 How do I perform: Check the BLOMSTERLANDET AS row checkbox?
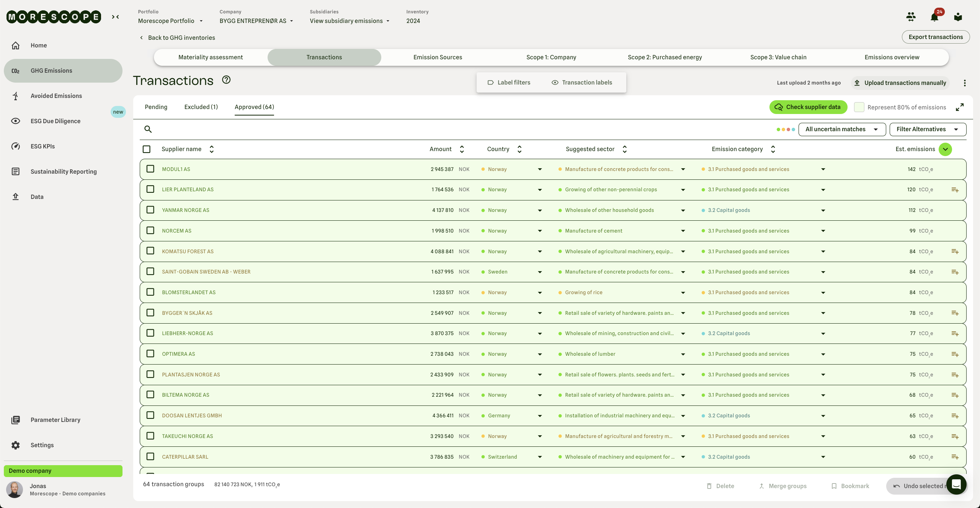pyautogui.click(x=150, y=292)
